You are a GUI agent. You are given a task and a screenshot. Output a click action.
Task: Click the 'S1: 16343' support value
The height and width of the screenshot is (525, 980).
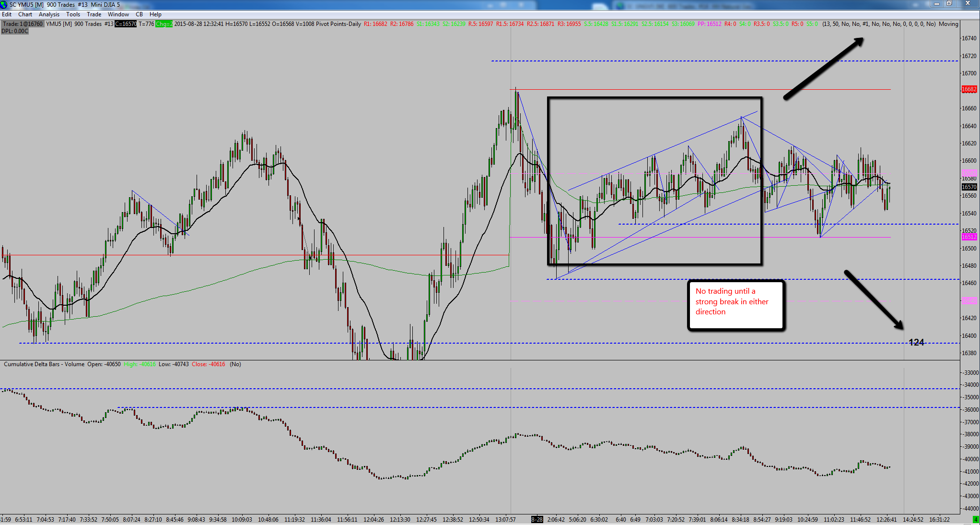pyautogui.click(x=428, y=24)
